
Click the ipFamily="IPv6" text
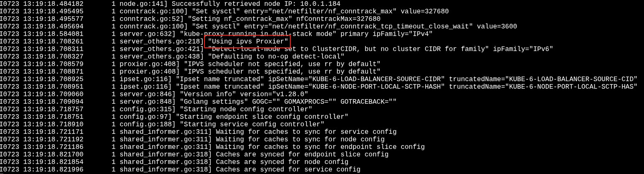pos(523,49)
